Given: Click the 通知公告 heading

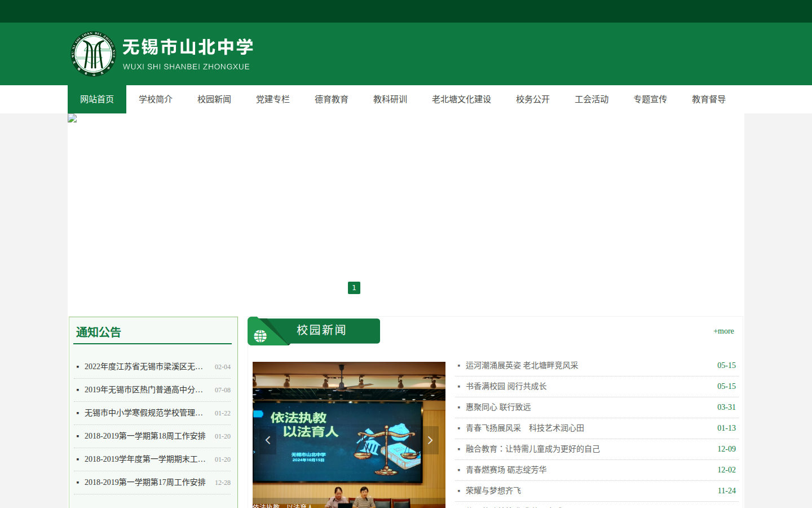Looking at the screenshot, I should pyautogui.click(x=99, y=332).
